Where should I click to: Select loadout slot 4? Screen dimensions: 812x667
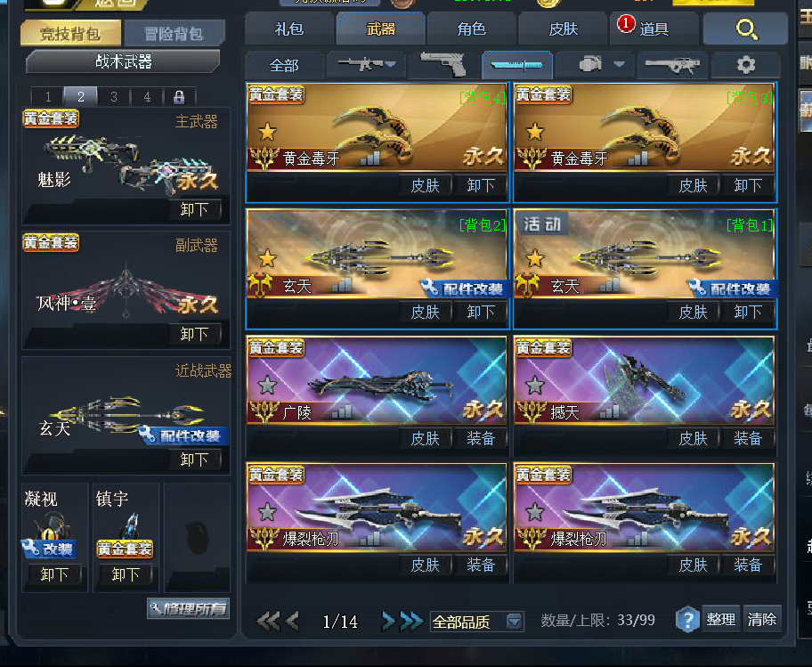[x=147, y=96]
